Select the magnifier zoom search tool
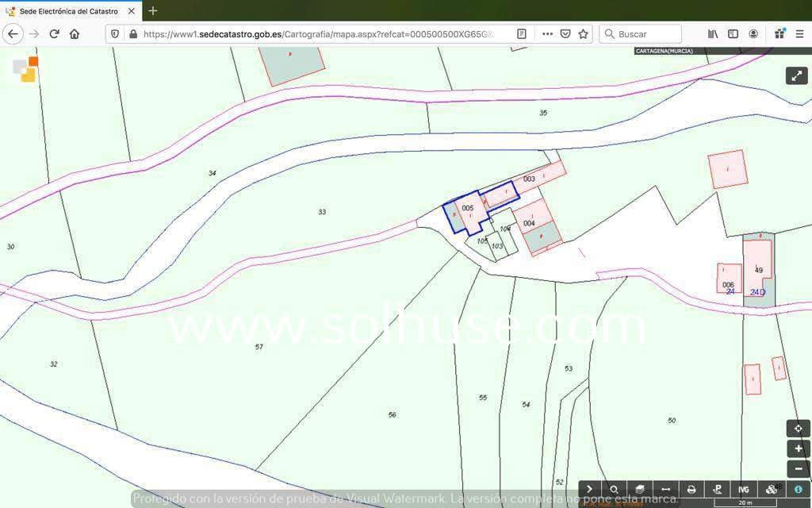 click(x=615, y=489)
